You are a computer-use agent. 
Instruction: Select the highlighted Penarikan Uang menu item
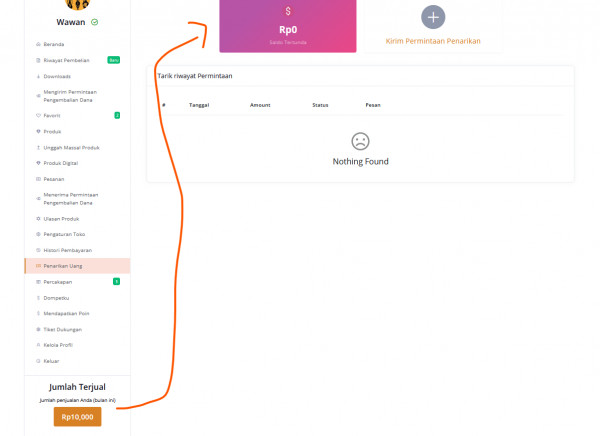tap(77, 266)
